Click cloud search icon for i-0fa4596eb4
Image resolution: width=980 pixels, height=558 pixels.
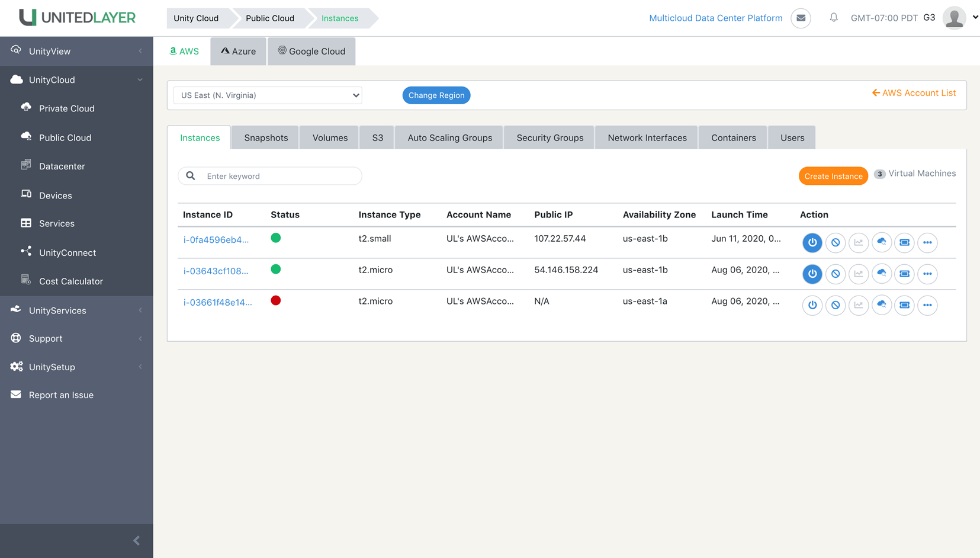point(881,242)
